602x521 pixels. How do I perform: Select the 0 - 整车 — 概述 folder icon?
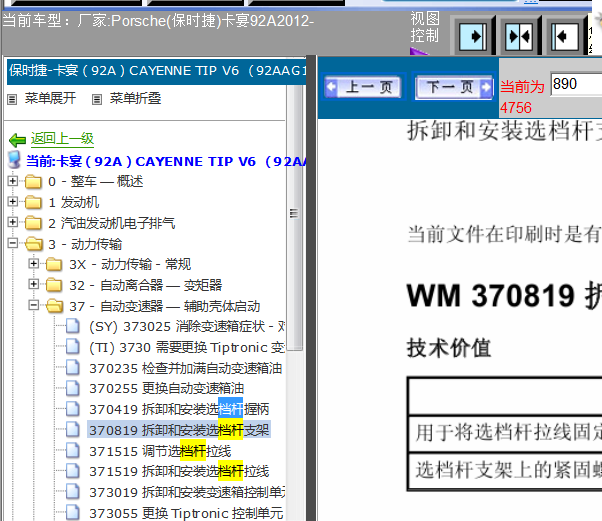click(33, 182)
